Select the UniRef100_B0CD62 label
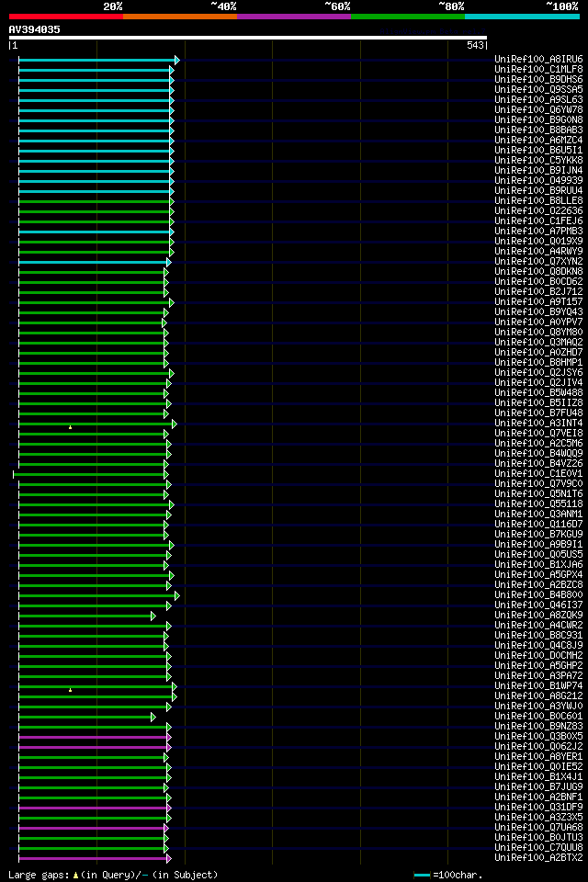Screen dimensions: 588x882 [x=538, y=282]
